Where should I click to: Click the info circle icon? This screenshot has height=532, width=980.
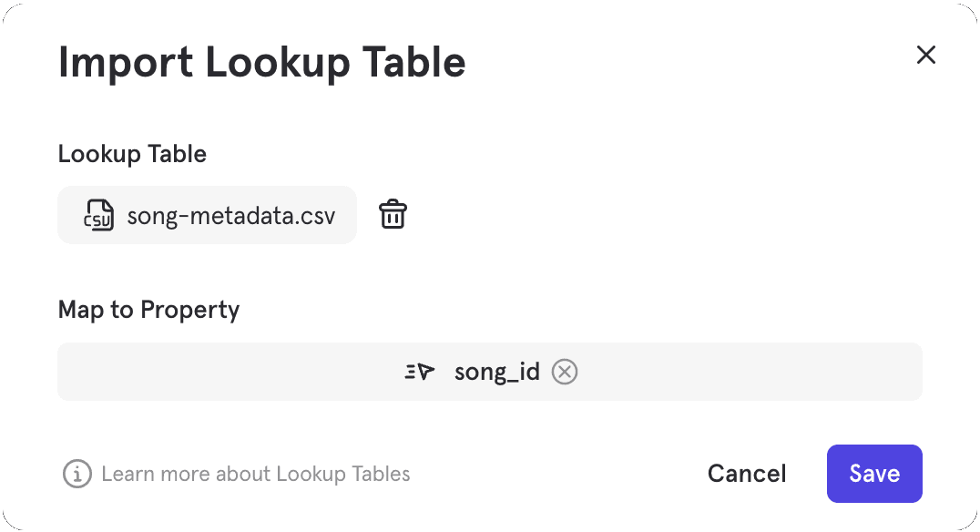(77, 474)
